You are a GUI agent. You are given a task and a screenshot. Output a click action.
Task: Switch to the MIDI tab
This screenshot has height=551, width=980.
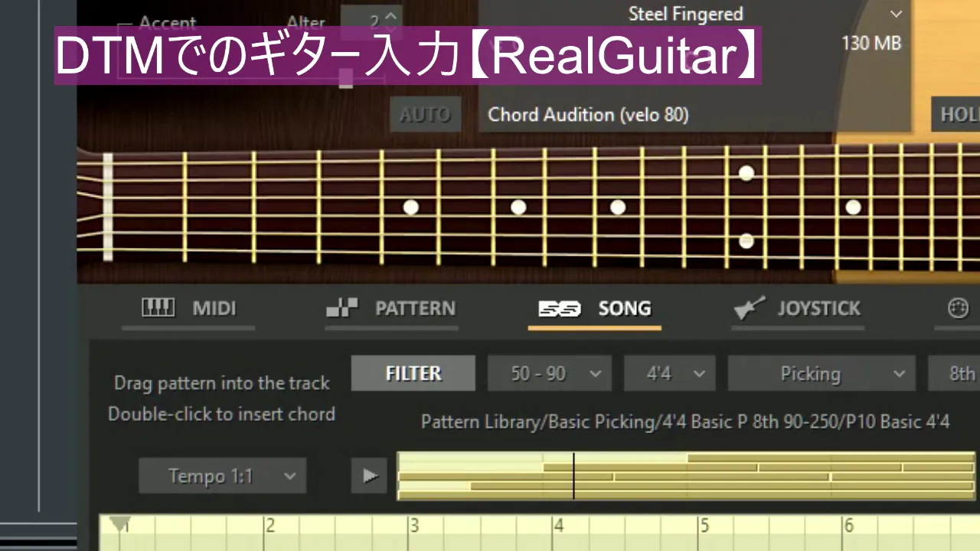click(x=188, y=308)
